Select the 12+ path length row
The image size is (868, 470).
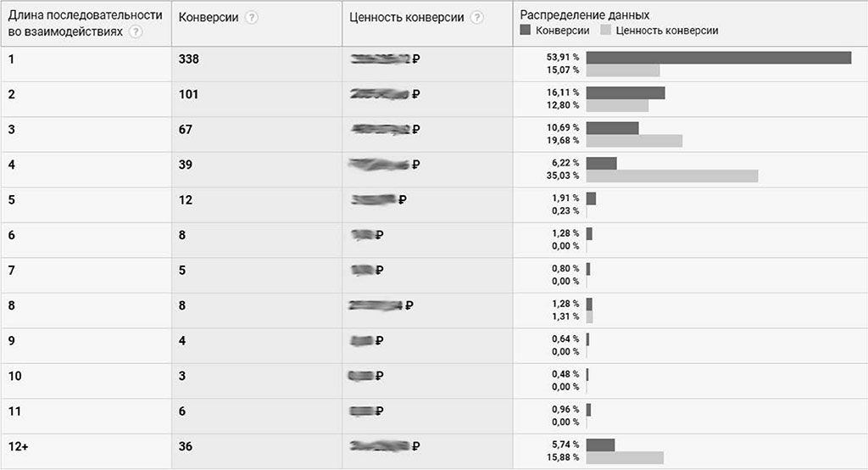[434, 451]
